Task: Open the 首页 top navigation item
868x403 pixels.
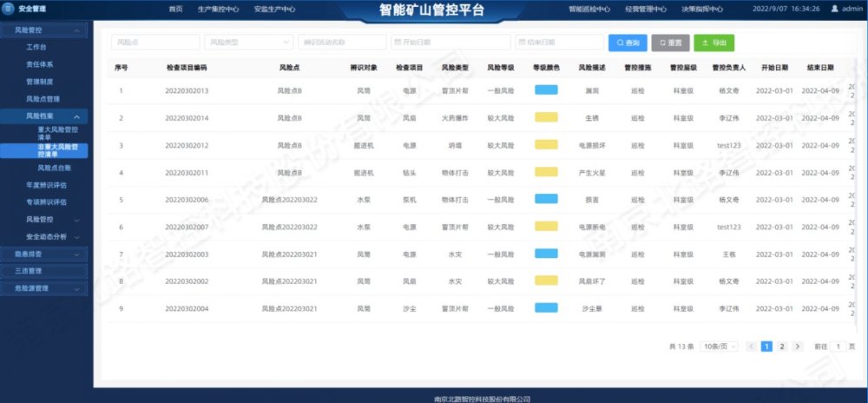Action: tap(176, 9)
